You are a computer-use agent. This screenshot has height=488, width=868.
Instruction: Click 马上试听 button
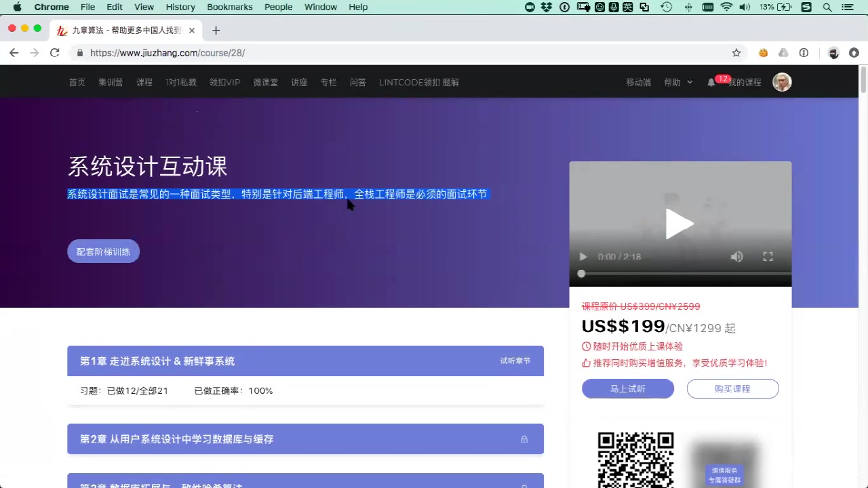click(628, 389)
